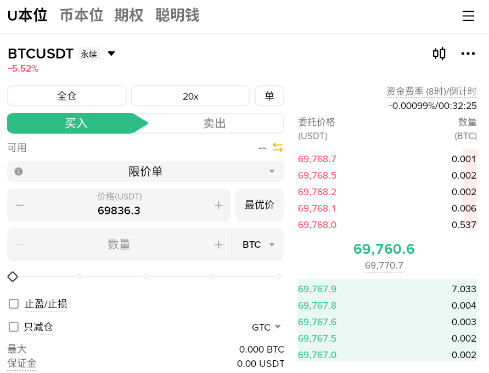Screen dimensions: 489x373
Task: Click the 永续 perpetual tag
Action: 89,54
